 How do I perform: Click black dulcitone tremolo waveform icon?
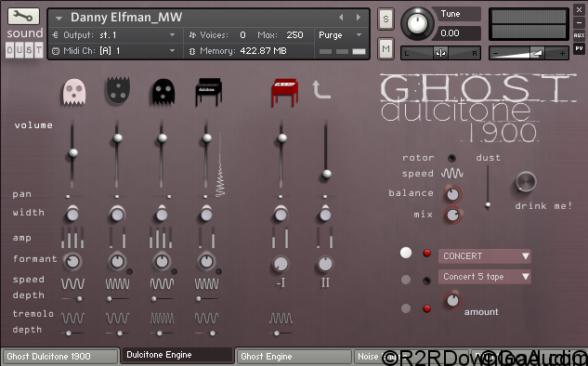(206, 318)
